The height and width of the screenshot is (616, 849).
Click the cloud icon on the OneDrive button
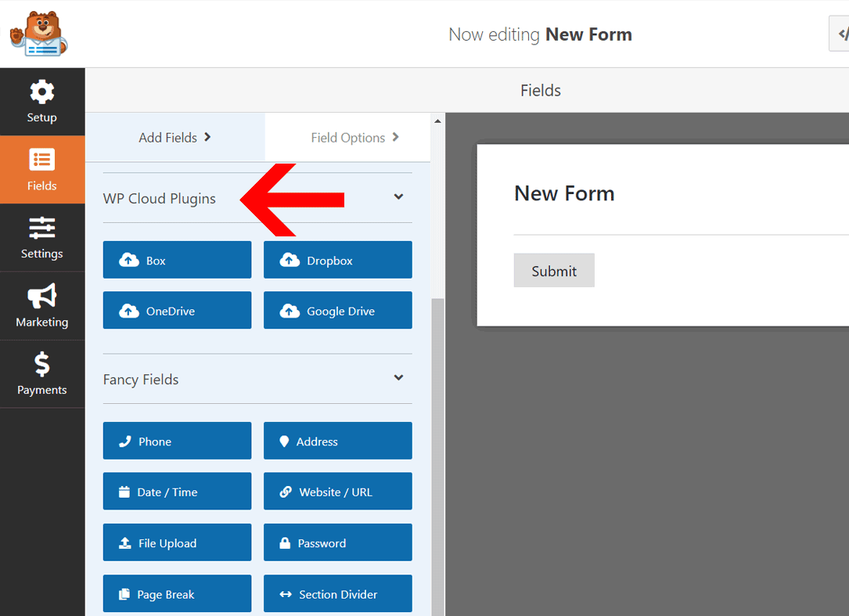[x=129, y=311]
